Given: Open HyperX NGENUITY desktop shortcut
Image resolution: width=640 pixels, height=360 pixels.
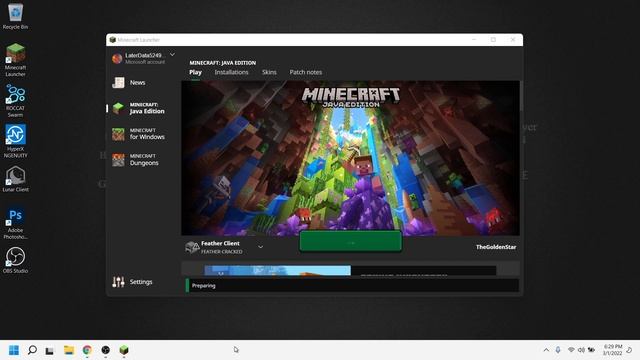Looking at the screenshot, I should pos(16,141).
